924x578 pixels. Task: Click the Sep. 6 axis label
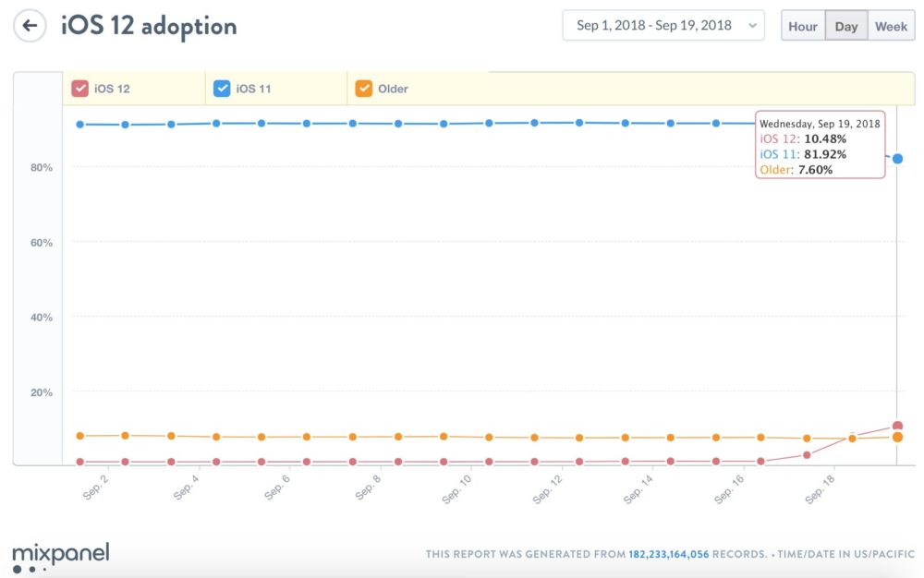[x=277, y=488]
